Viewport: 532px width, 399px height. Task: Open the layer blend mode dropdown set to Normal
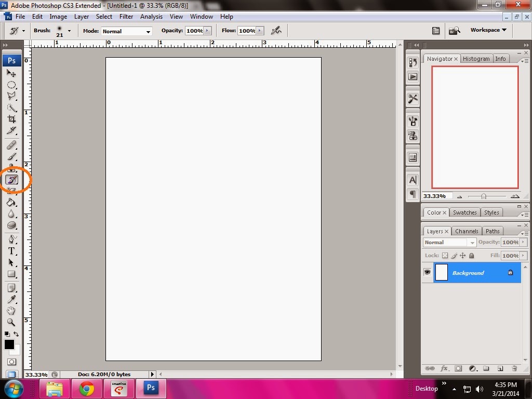[449, 242]
